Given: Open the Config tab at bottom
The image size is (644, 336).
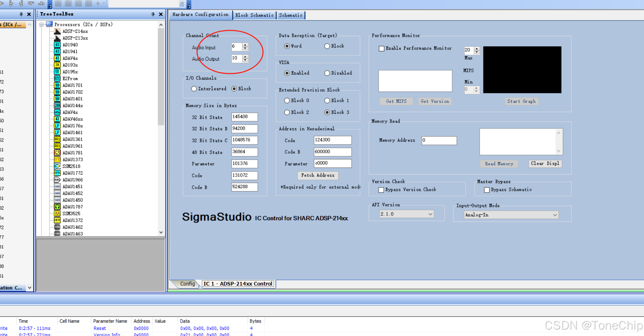Looking at the screenshot, I should coord(187,284).
